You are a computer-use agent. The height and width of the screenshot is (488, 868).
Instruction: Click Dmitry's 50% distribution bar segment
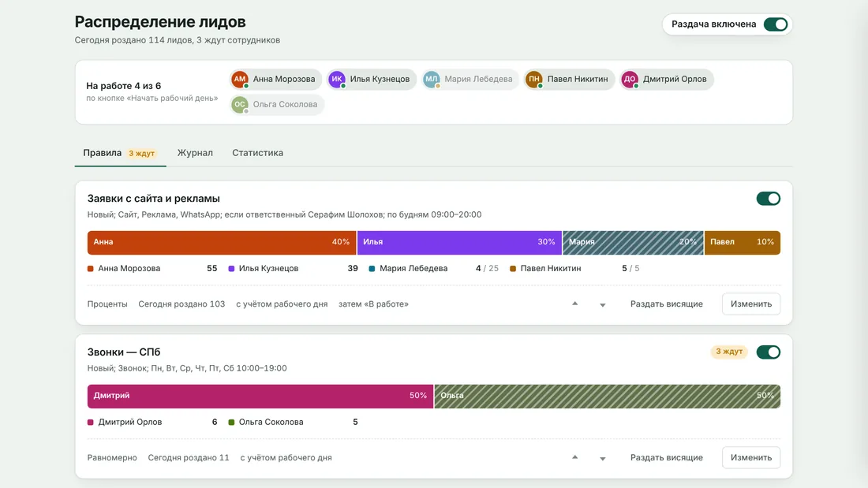coord(260,396)
